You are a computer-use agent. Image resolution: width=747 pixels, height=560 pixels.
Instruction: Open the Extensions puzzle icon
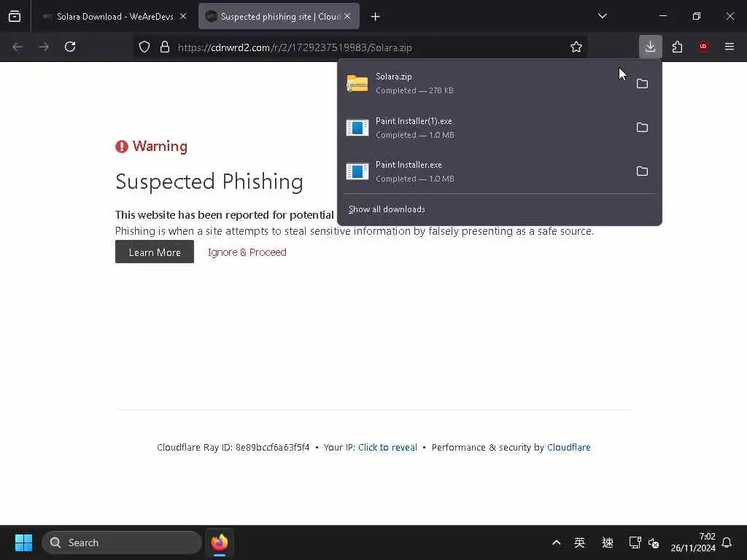coord(677,47)
